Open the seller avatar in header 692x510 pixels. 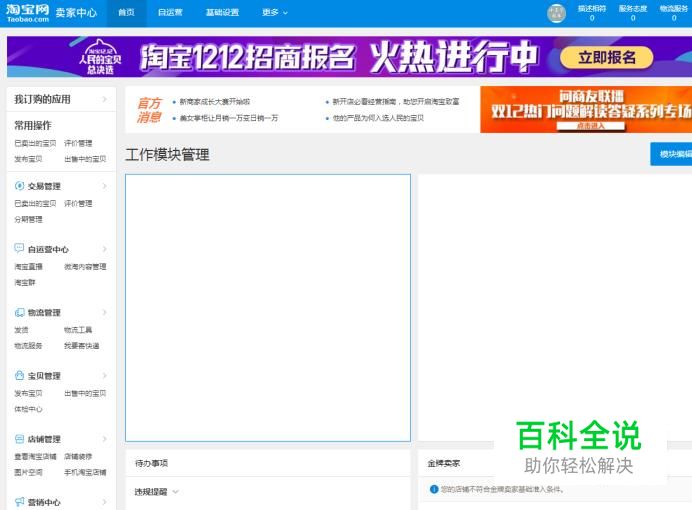click(556, 13)
